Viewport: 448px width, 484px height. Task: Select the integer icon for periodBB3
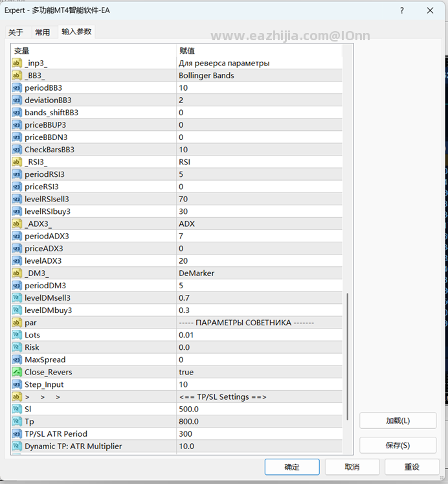[17, 87]
